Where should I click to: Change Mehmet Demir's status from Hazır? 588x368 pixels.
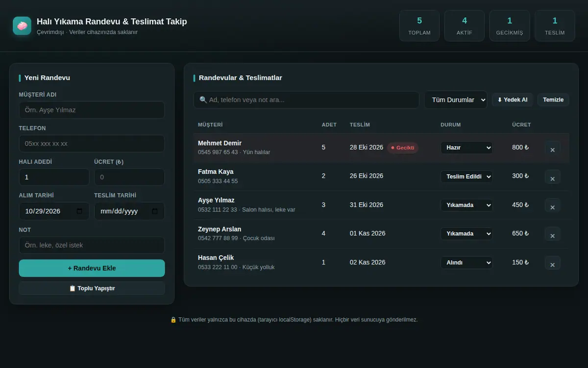(x=466, y=147)
